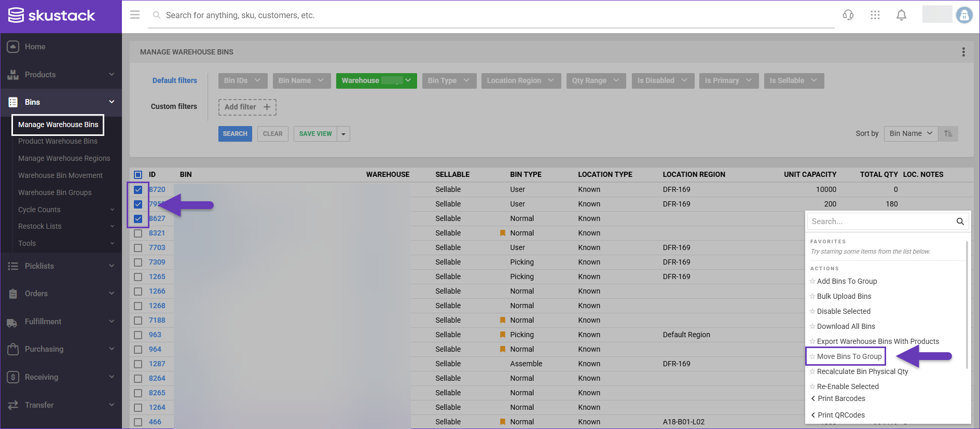Open bin ID 7309 link
980x429 pixels.
coord(157,262)
